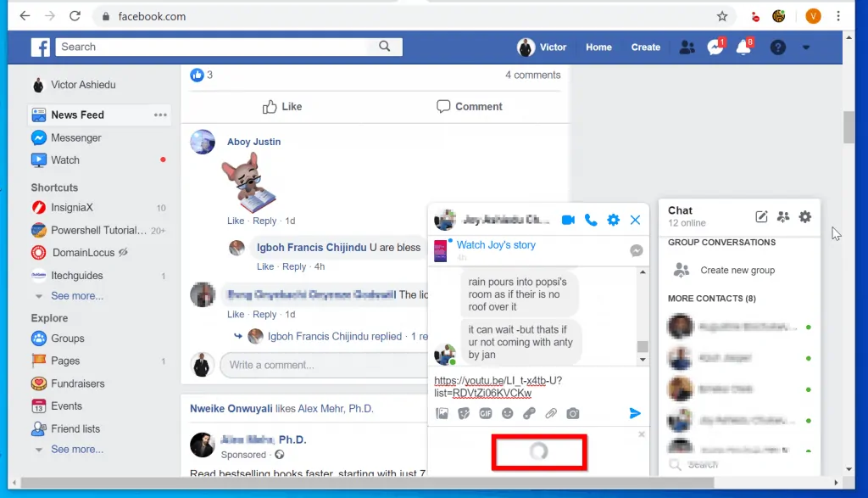Open the notifications bell in the top bar

(744, 47)
